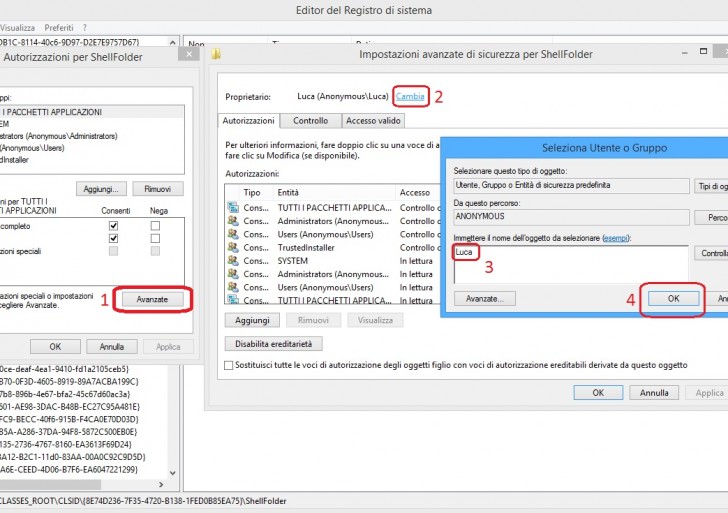728x513 pixels.
Task: Click the ANONYMOUS path field
Action: pos(571,217)
